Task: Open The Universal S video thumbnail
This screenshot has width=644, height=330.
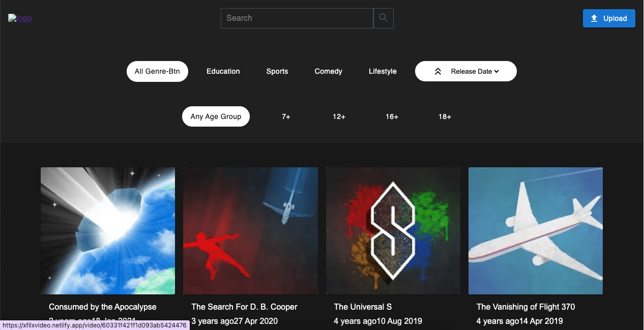Action: click(x=393, y=231)
